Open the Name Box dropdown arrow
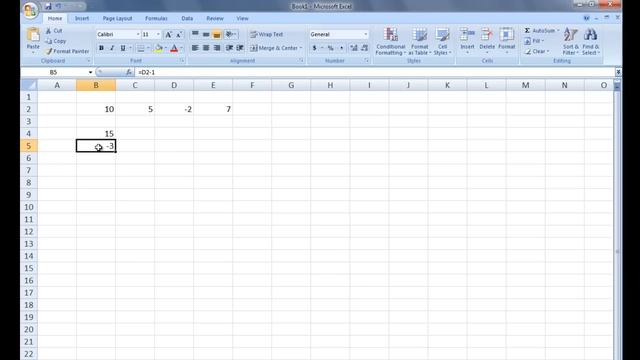 (x=90, y=72)
